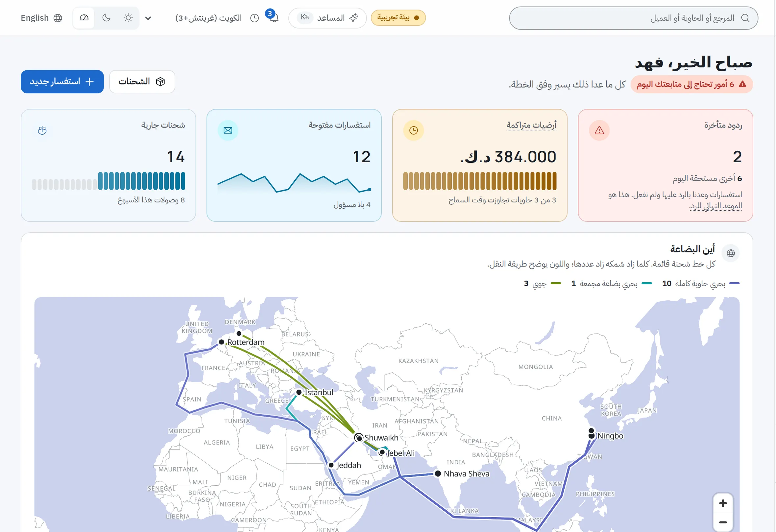Click warning icon on late replies card

tap(599, 130)
